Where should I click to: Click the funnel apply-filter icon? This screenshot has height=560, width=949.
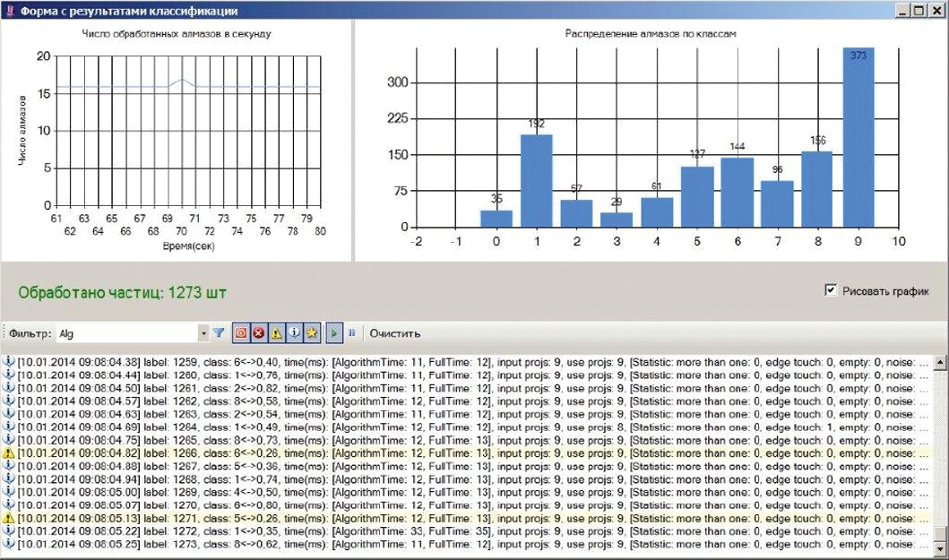point(219,333)
